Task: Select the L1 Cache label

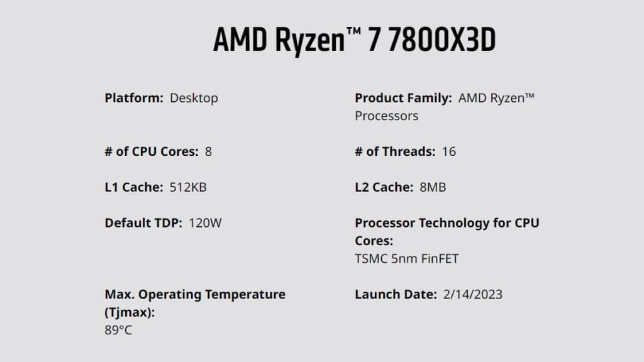Action: click(x=134, y=187)
